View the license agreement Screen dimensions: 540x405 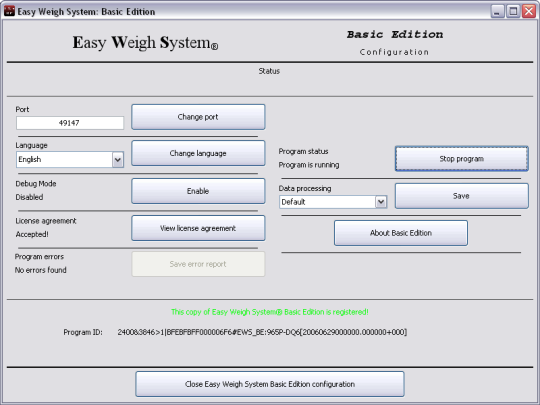click(x=198, y=228)
